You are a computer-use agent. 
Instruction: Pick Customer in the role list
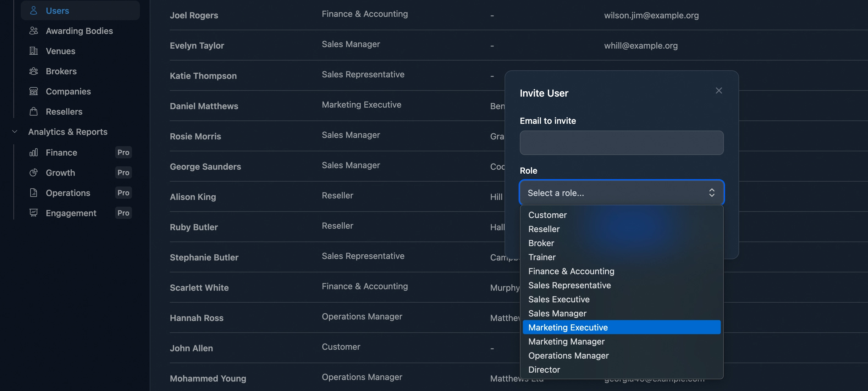(547, 215)
